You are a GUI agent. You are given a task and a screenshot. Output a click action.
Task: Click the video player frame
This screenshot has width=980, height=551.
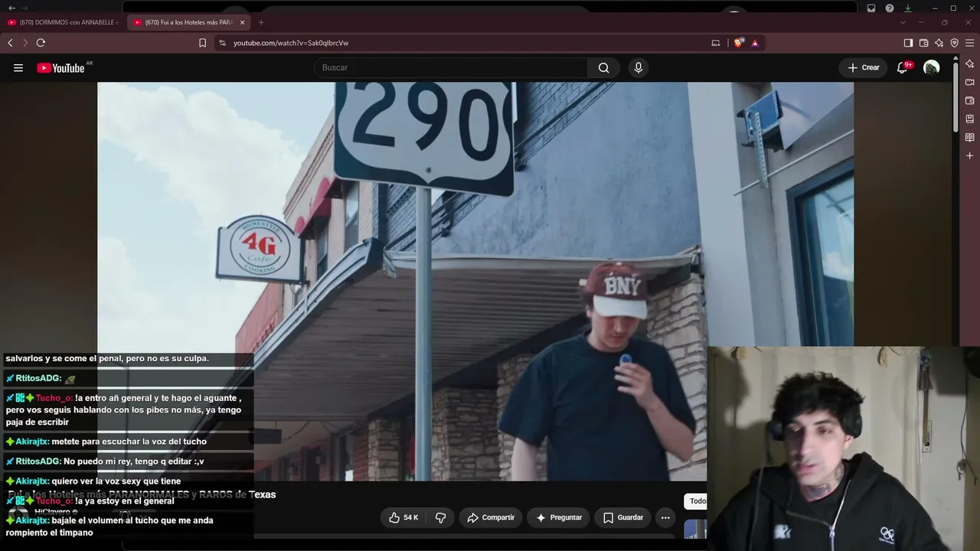475,282
